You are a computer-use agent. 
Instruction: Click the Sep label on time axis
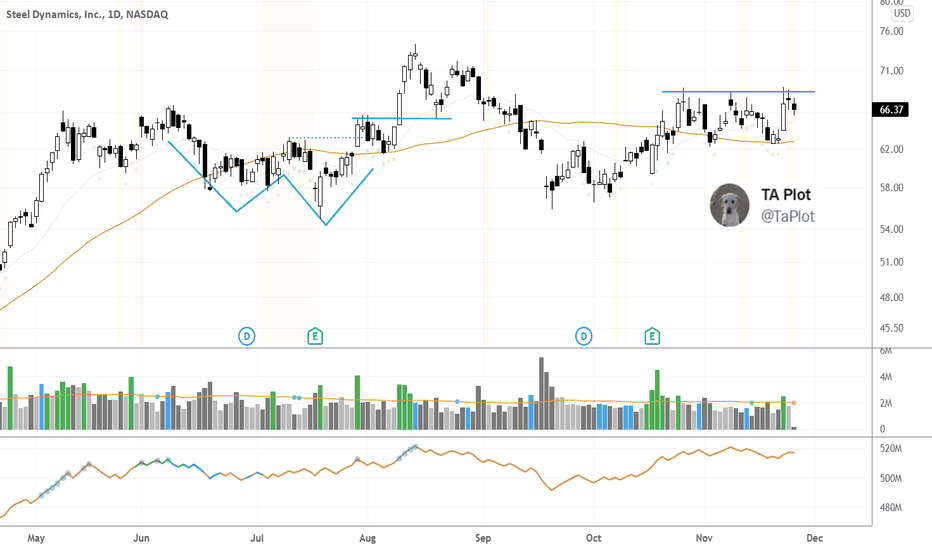pos(483,538)
